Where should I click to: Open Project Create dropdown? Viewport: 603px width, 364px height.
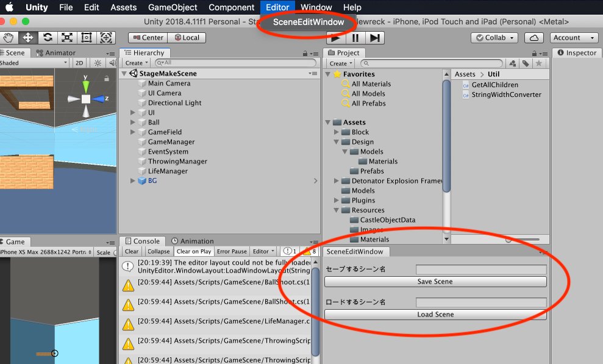(341, 63)
